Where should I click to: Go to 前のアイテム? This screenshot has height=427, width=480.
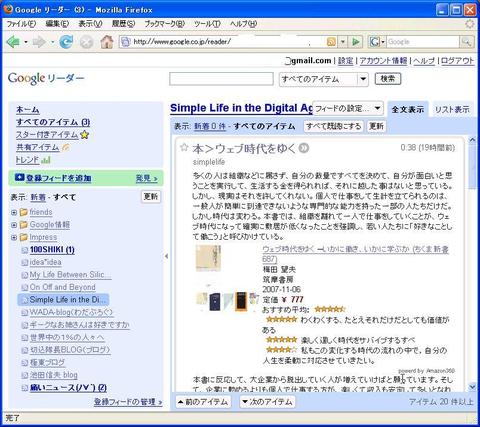click(203, 402)
